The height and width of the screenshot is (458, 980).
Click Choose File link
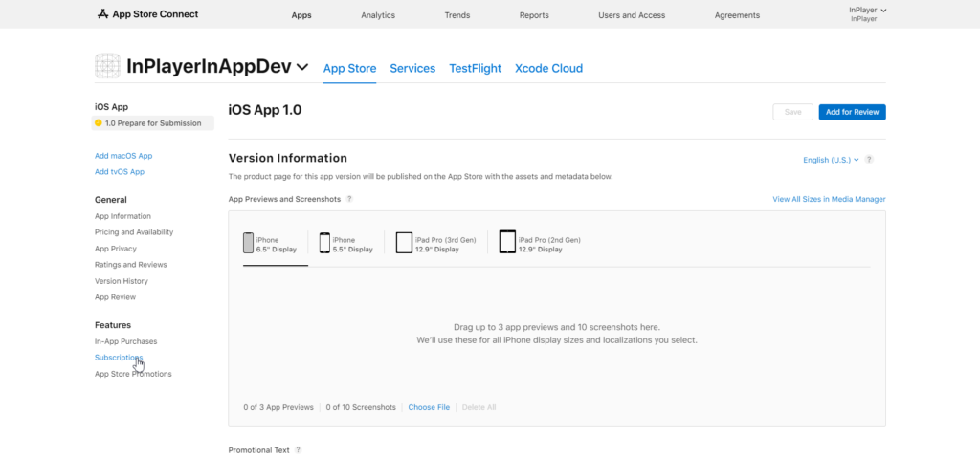429,407
